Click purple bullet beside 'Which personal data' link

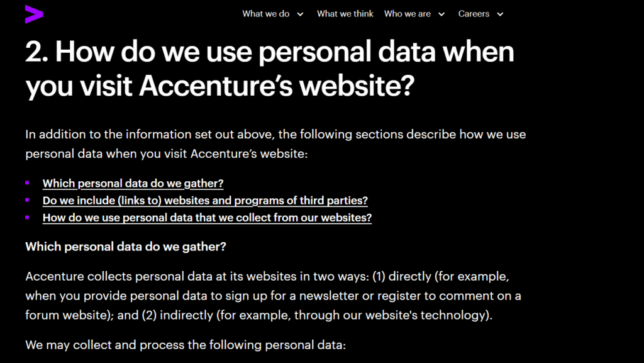click(27, 182)
